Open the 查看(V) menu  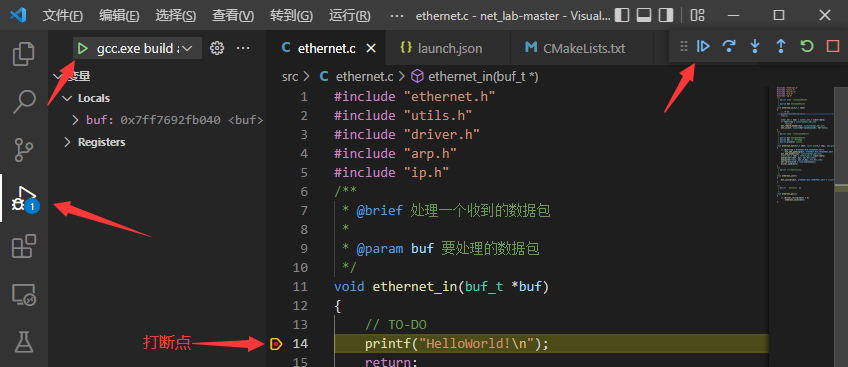pos(233,16)
